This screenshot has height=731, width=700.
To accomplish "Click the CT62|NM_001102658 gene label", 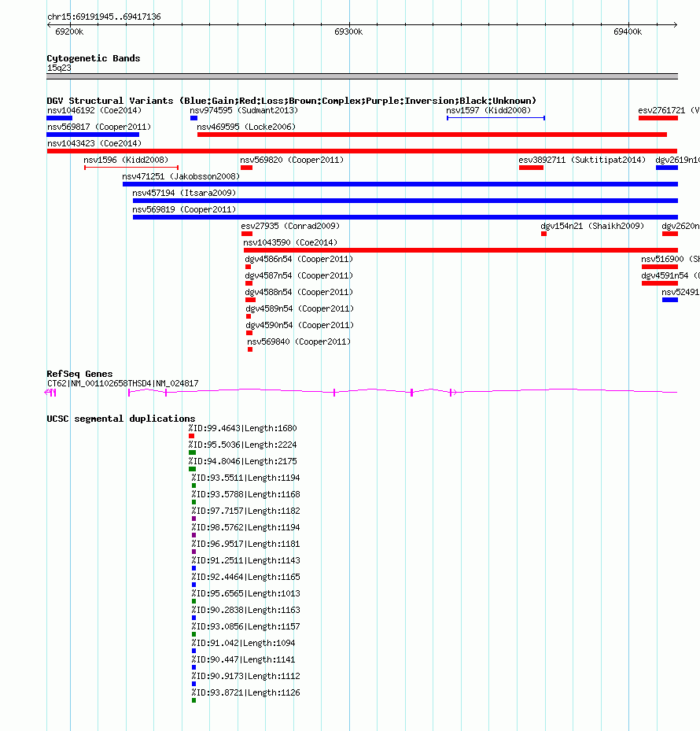I will click(x=87, y=384).
